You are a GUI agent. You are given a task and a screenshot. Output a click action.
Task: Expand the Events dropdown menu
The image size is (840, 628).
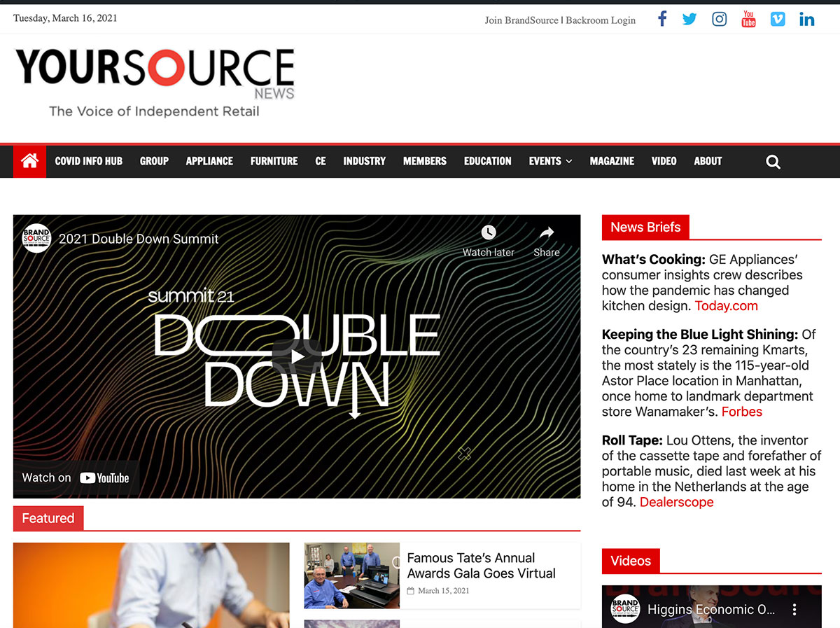(x=550, y=161)
